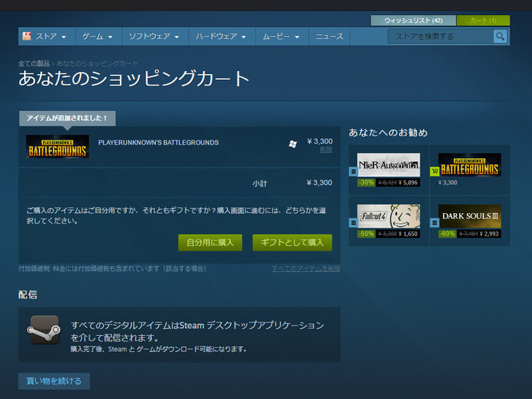The image size is (532, 399).
Task: Click アイテムが追加されました！ notice
Action: [x=67, y=118]
